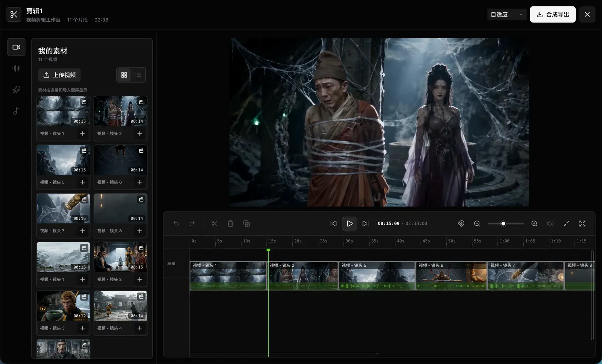Add 视频 - 镜头 5 clip to timeline
The image size is (602, 364).
tap(82, 182)
